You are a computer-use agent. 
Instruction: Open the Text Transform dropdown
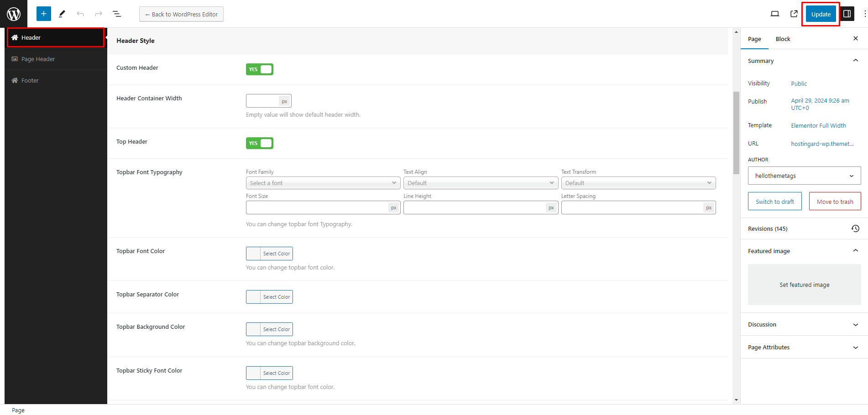[x=638, y=183]
